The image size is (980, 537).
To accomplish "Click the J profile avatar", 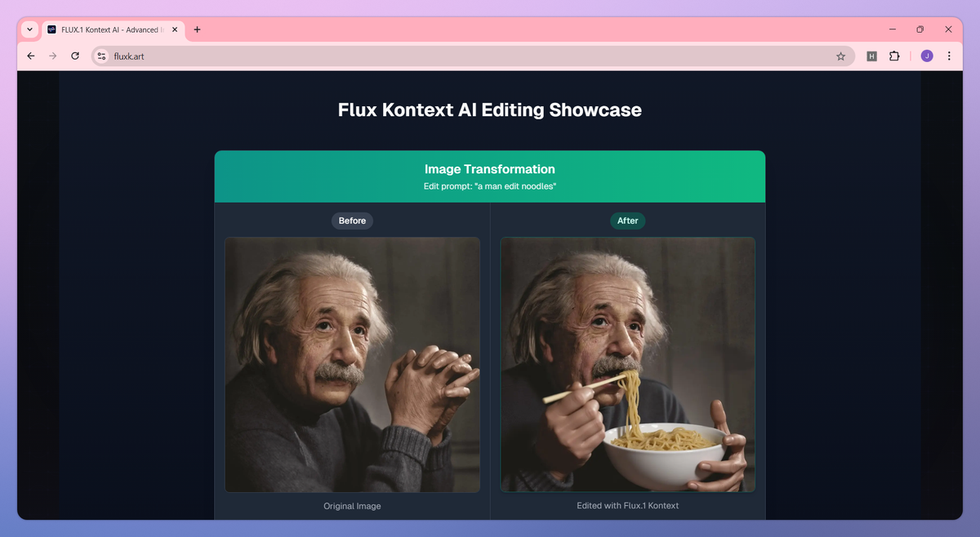I will [927, 56].
